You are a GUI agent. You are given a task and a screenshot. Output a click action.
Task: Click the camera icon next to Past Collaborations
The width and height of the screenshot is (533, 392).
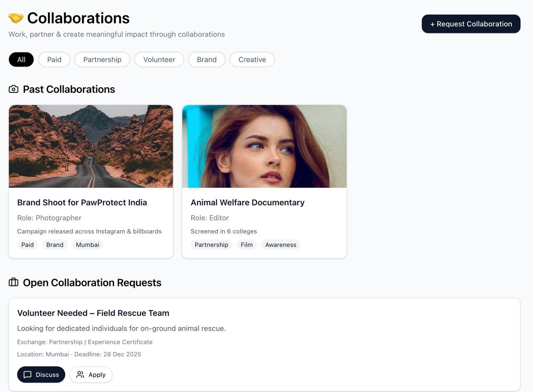point(13,89)
